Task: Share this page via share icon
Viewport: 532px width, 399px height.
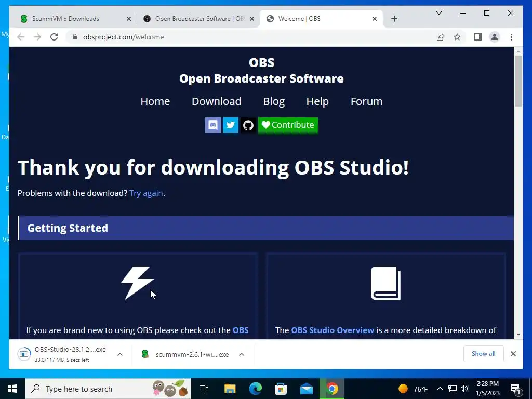Action: (441, 37)
